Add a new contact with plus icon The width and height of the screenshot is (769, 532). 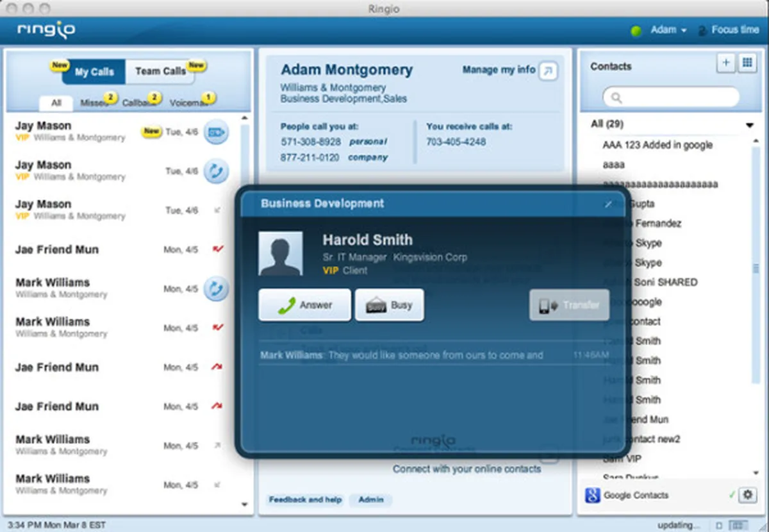[726, 63]
